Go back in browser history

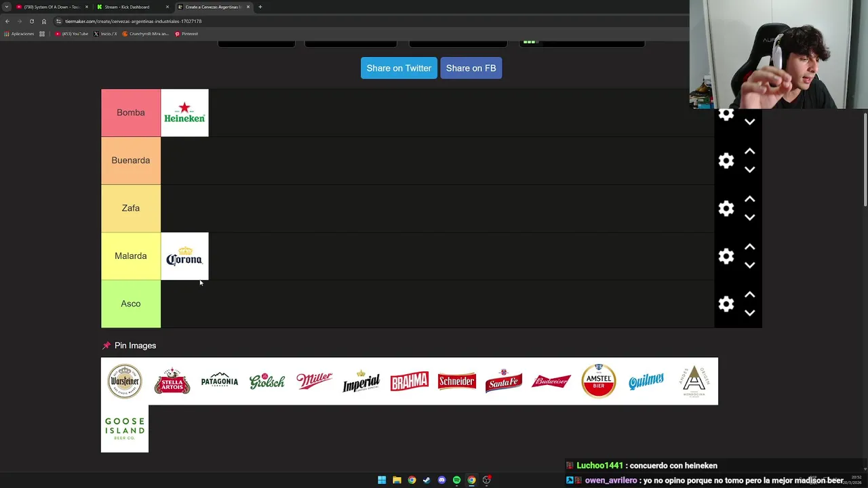[7, 21]
